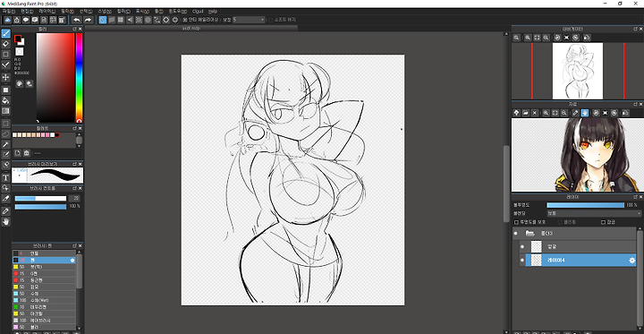
Task: Click the open folder icon in Reference panel
Action: point(526,113)
